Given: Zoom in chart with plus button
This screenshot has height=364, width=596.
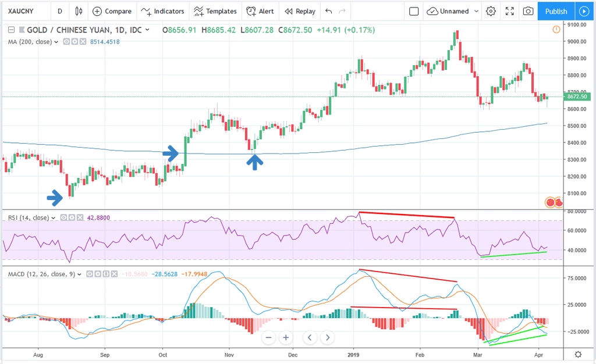Looking at the screenshot, I should click(286, 337).
